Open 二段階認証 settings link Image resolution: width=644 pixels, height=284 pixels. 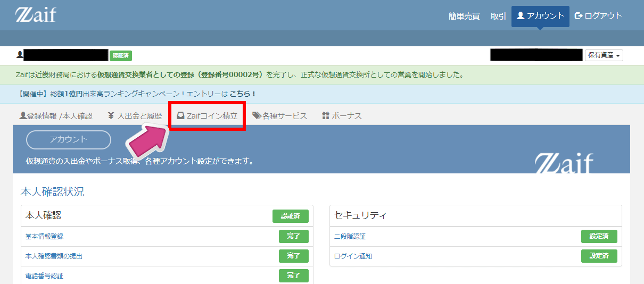click(350, 237)
